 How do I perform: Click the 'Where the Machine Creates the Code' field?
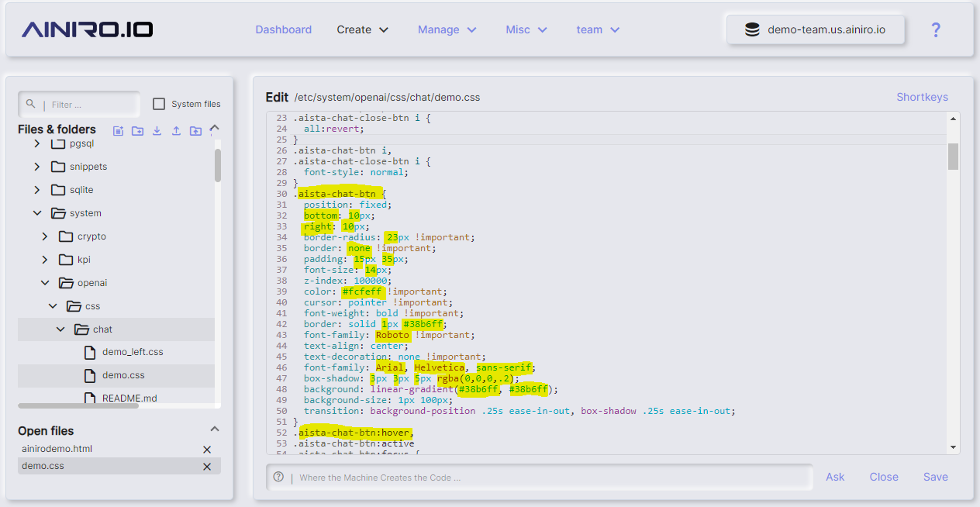coord(540,478)
